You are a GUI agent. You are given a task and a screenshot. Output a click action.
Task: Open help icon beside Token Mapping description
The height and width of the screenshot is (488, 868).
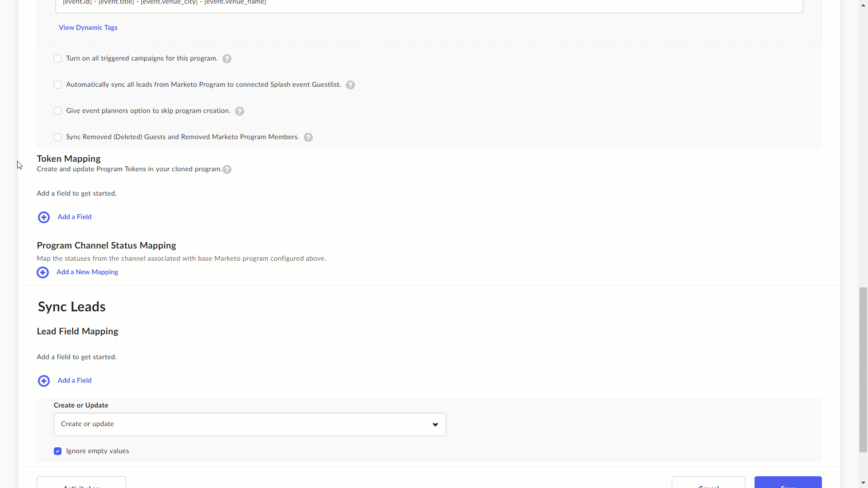coord(227,169)
